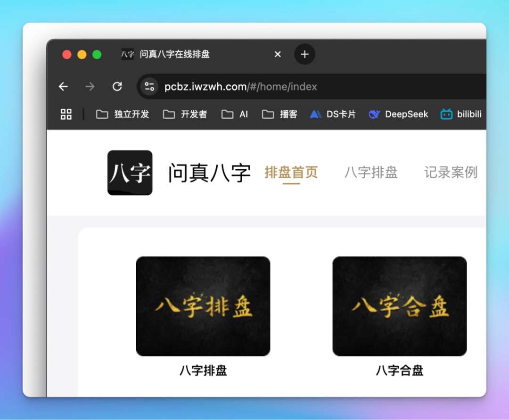
Task: Click the 问真八字 site title
Action: [x=210, y=173]
